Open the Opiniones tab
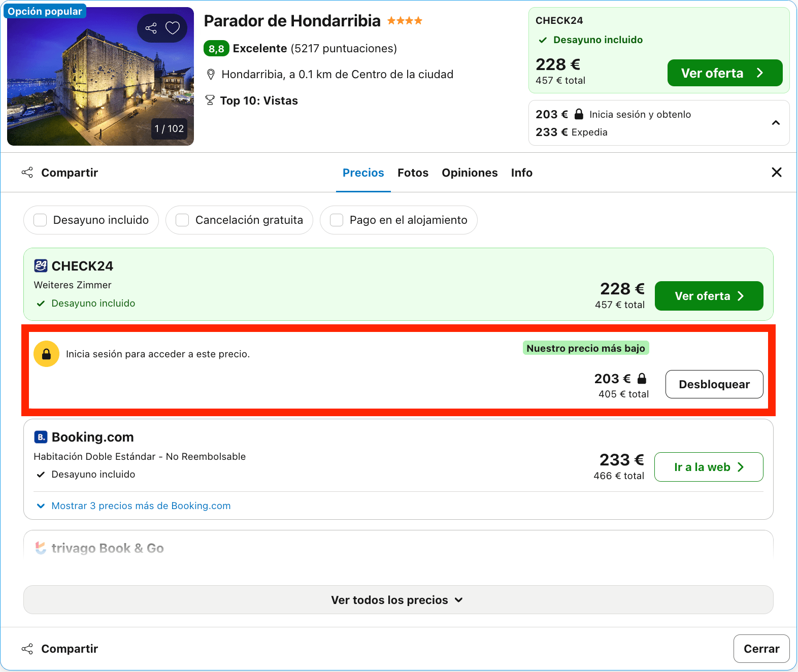Screen dimensions: 798x672 point(470,173)
